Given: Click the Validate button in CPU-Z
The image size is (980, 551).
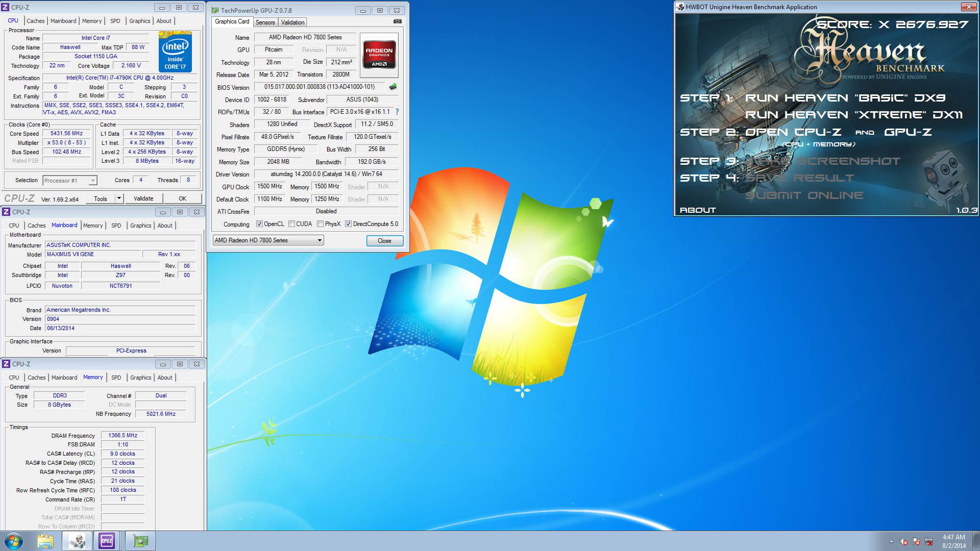Looking at the screenshot, I should [x=143, y=198].
